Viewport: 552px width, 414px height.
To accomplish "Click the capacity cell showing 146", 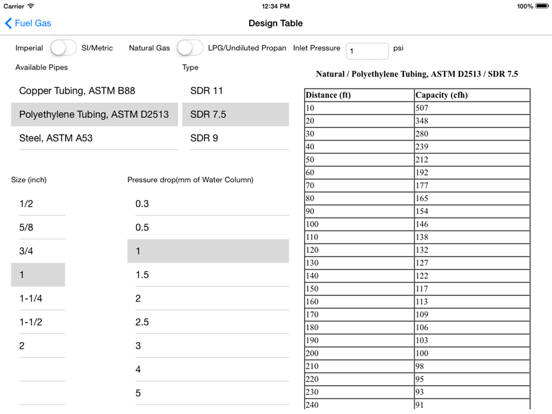I will click(x=472, y=224).
